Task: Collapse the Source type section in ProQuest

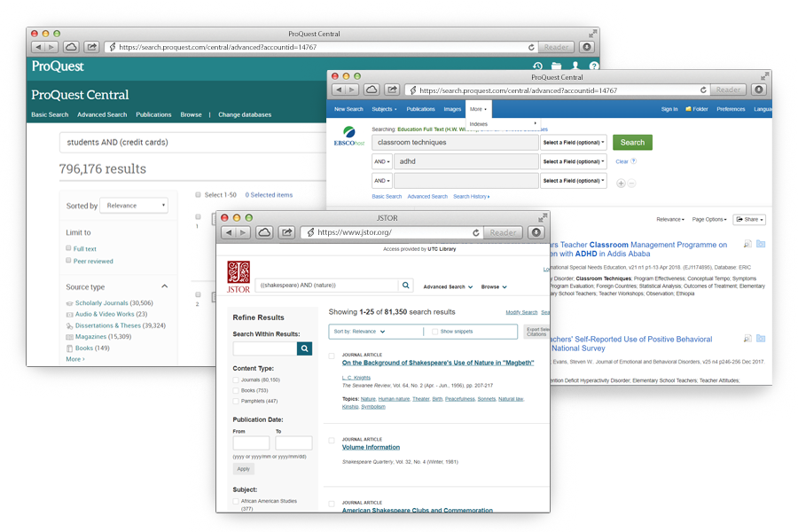Action: click(x=164, y=286)
